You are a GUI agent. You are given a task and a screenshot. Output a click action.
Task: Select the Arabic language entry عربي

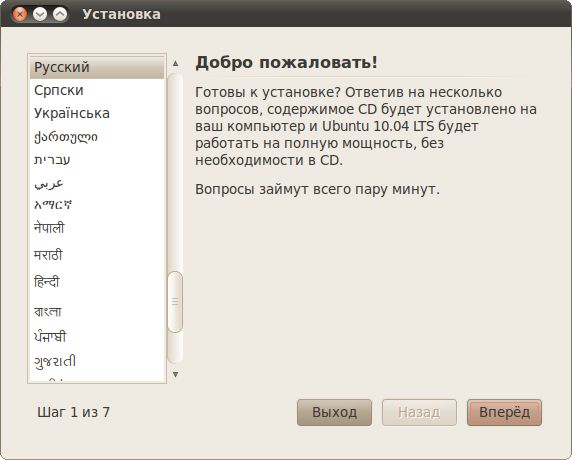(x=97, y=183)
